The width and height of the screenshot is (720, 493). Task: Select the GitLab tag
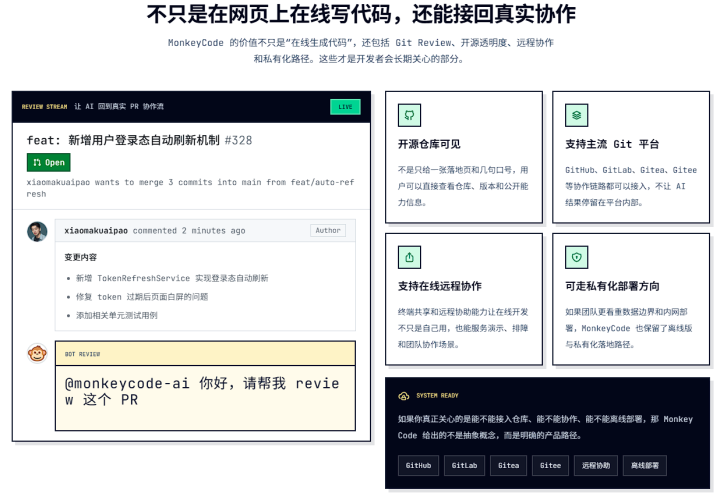pos(464,465)
